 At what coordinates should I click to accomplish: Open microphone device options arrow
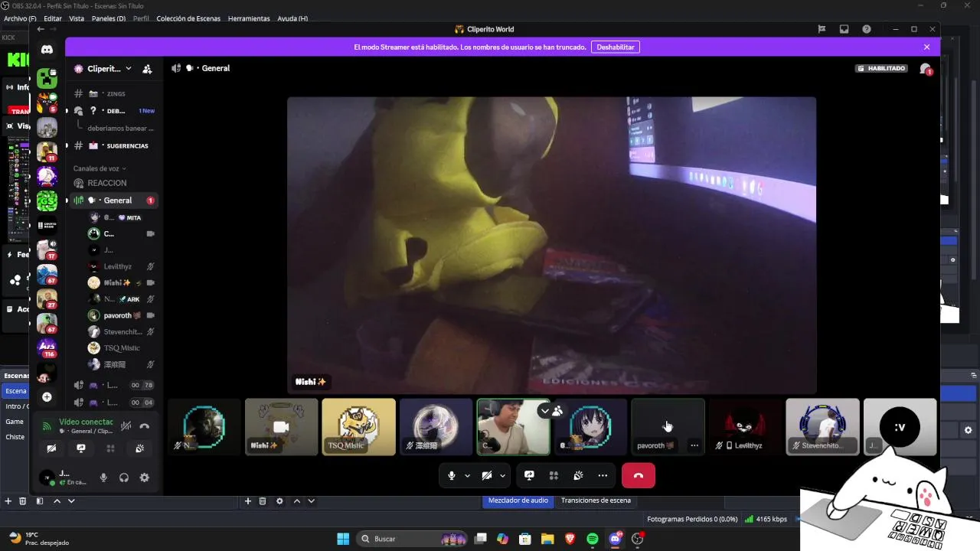pos(467,475)
